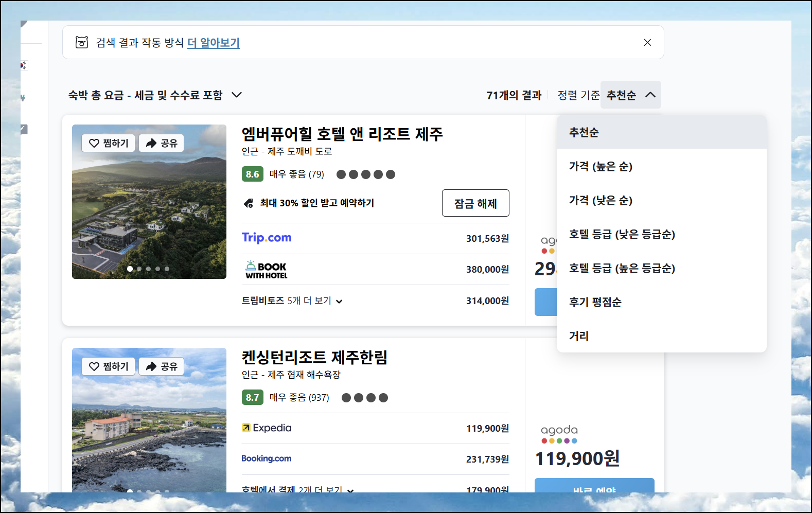Click the 8.7 rating badge
The width and height of the screenshot is (812, 513).
(253, 397)
